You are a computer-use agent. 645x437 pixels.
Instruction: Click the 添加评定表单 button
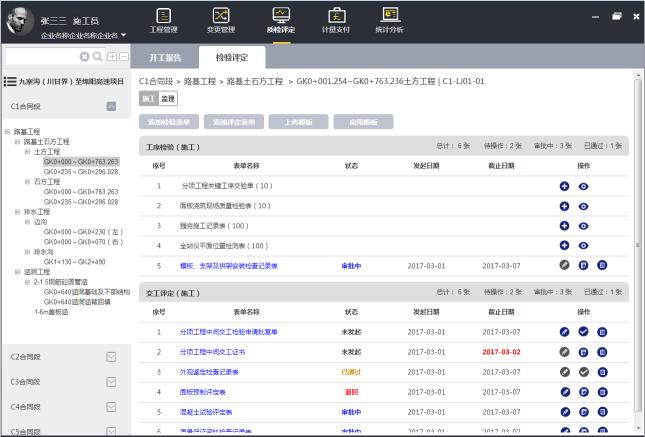pyautogui.click(x=234, y=122)
